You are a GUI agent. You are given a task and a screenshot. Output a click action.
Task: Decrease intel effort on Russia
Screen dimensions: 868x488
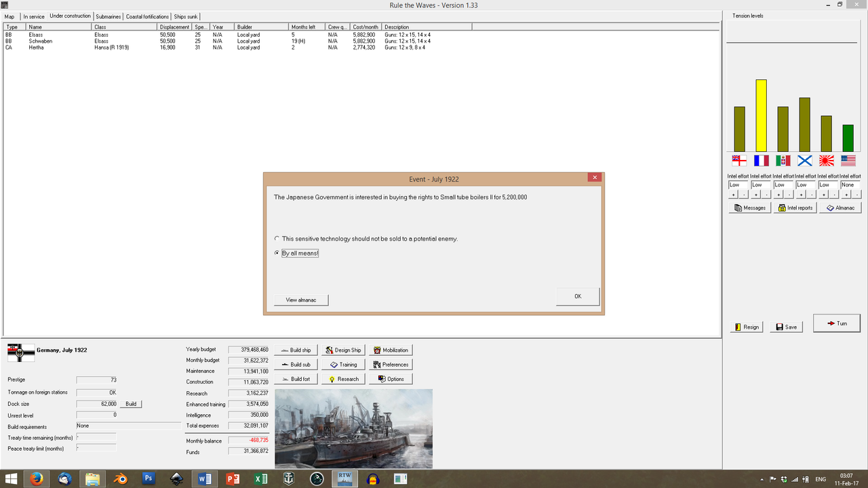812,195
